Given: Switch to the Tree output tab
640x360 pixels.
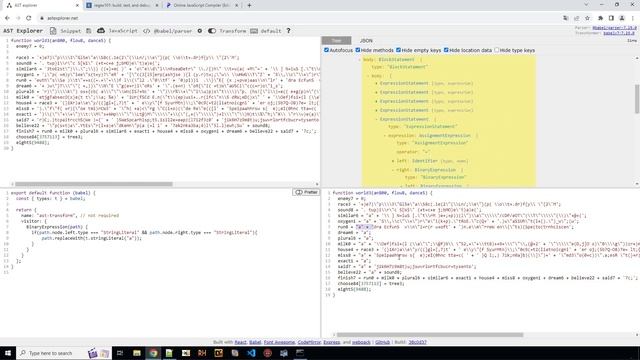Looking at the screenshot, I should point(336,40).
